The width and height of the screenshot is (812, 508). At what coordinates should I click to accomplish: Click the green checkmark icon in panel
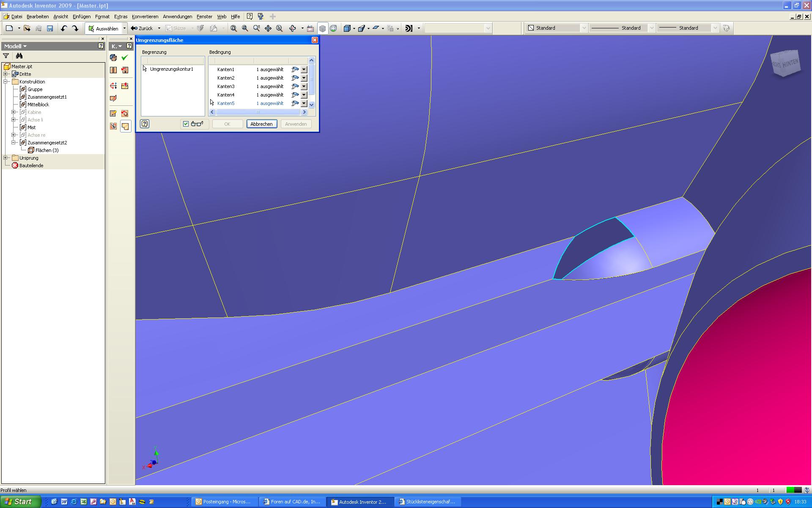[x=124, y=58]
